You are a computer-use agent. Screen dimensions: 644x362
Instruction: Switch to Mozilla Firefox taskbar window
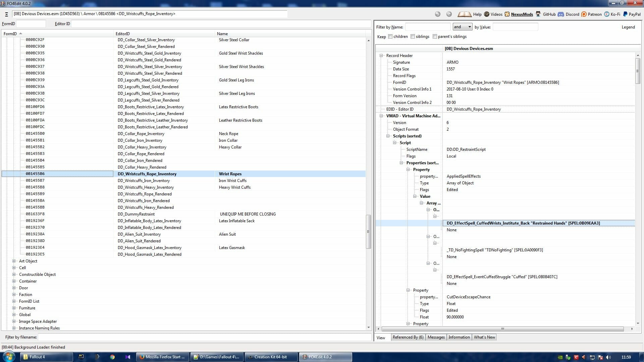coord(163,357)
